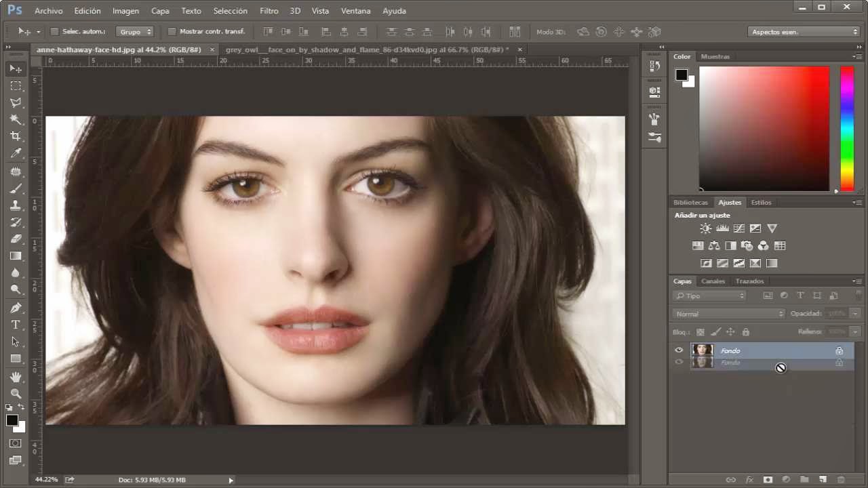Create a new layer with bottom button
The height and width of the screenshot is (488, 868).
[x=823, y=479]
